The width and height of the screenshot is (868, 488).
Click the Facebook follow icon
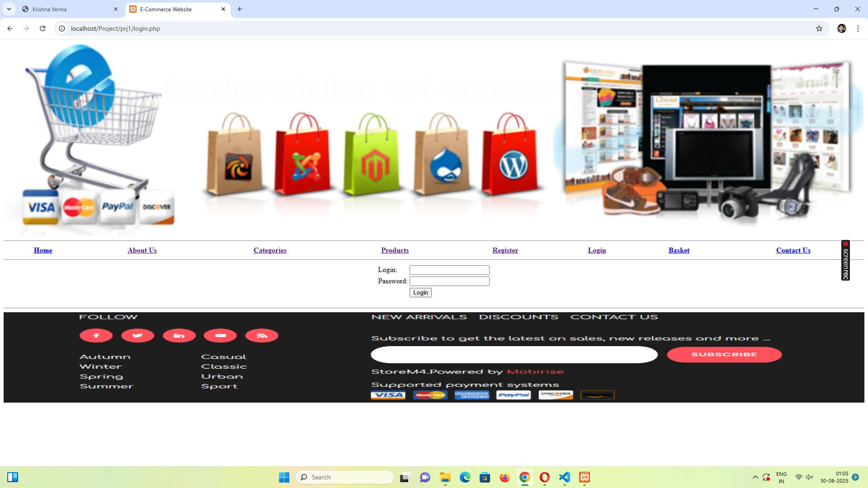coord(96,336)
